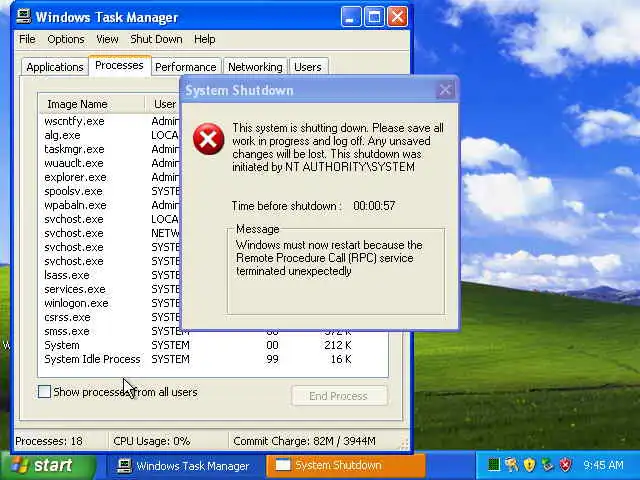Select the winlogon.exe process row

(x=111, y=303)
